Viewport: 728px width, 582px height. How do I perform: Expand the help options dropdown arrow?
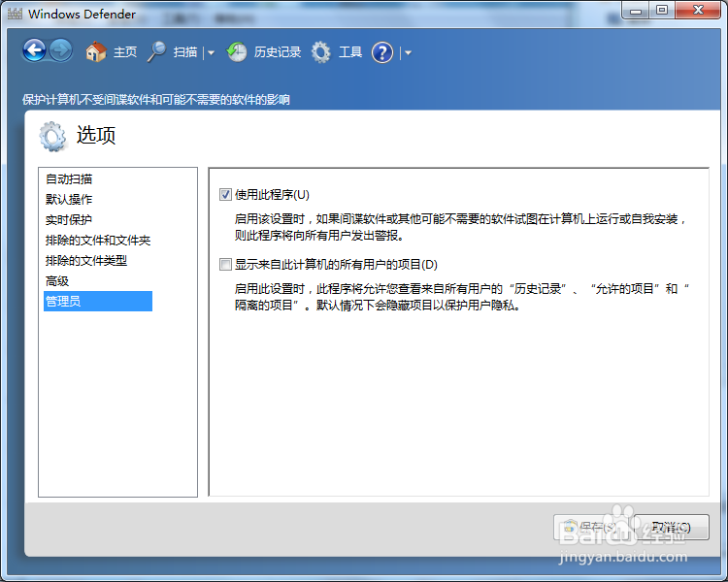(408, 53)
